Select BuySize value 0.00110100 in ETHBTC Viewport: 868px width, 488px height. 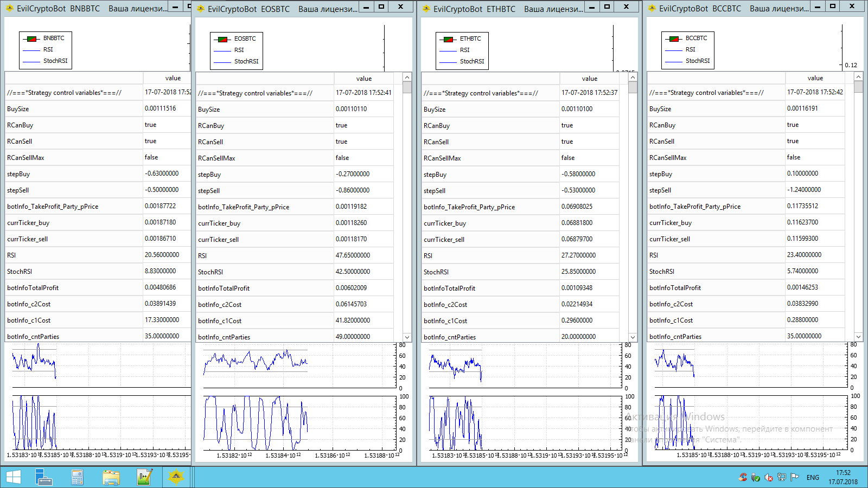(577, 109)
